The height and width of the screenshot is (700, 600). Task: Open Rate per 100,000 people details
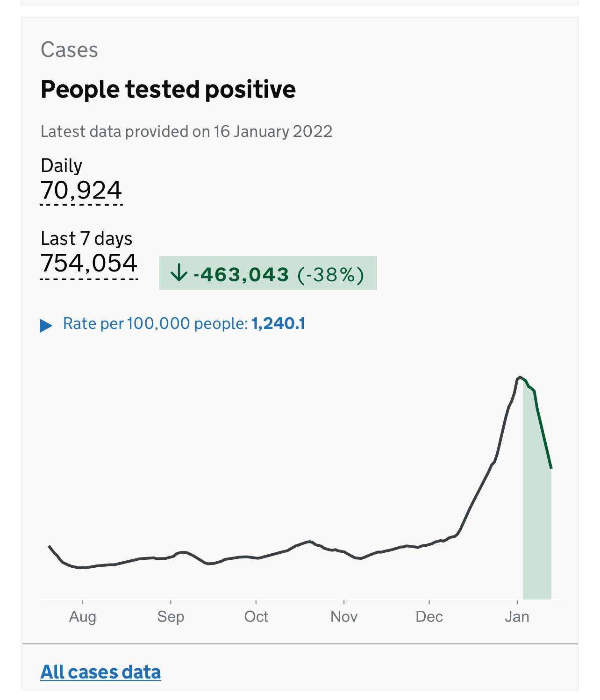tap(184, 324)
